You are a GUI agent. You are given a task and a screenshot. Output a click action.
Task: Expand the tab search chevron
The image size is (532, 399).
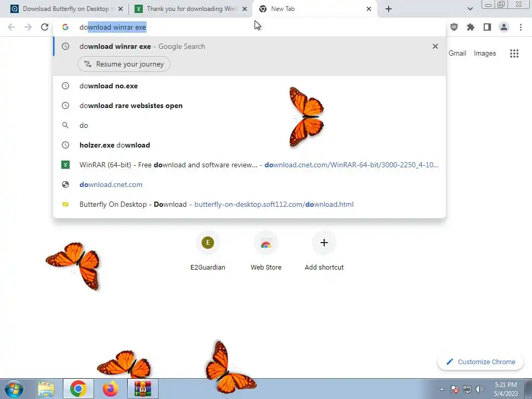470,9
